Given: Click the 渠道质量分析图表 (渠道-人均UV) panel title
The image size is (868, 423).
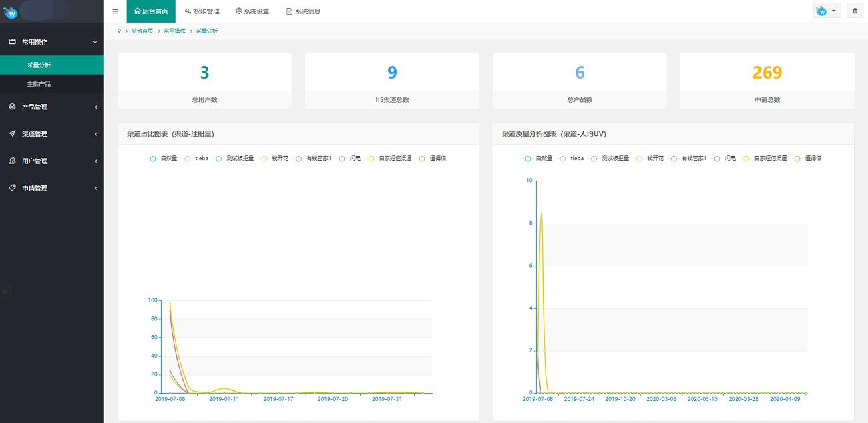Looking at the screenshot, I should click(554, 134).
